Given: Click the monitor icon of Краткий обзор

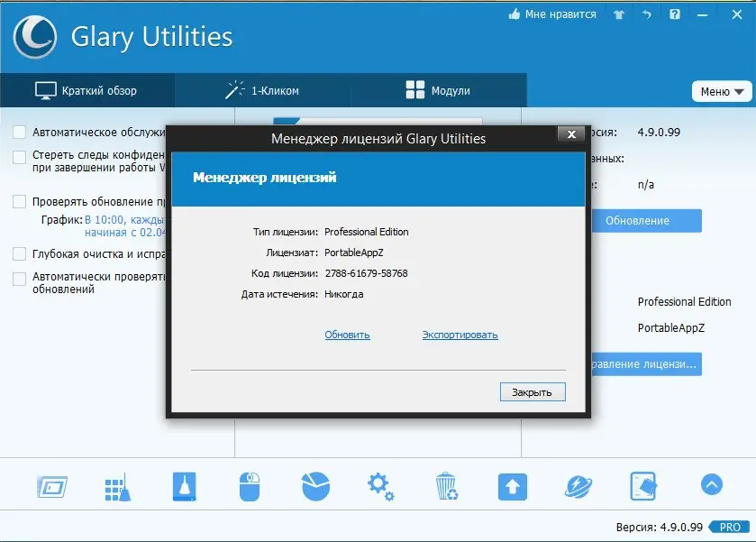Looking at the screenshot, I should point(45,90).
